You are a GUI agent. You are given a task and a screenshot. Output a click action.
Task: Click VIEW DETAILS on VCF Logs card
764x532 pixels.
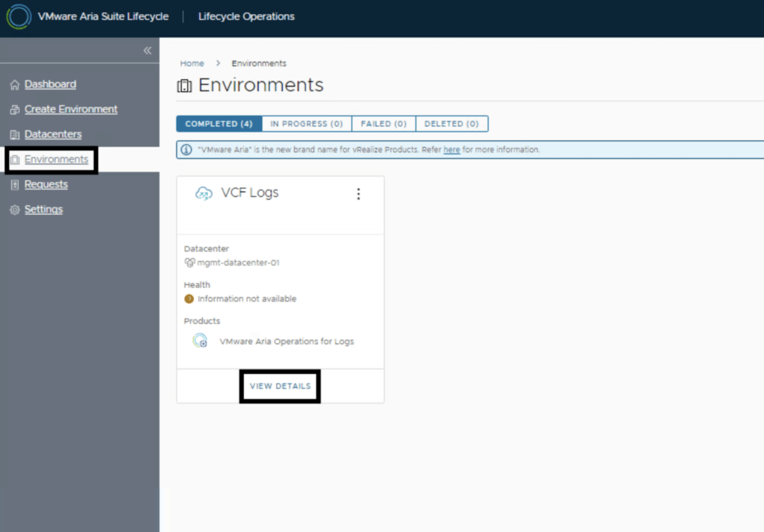pos(280,387)
